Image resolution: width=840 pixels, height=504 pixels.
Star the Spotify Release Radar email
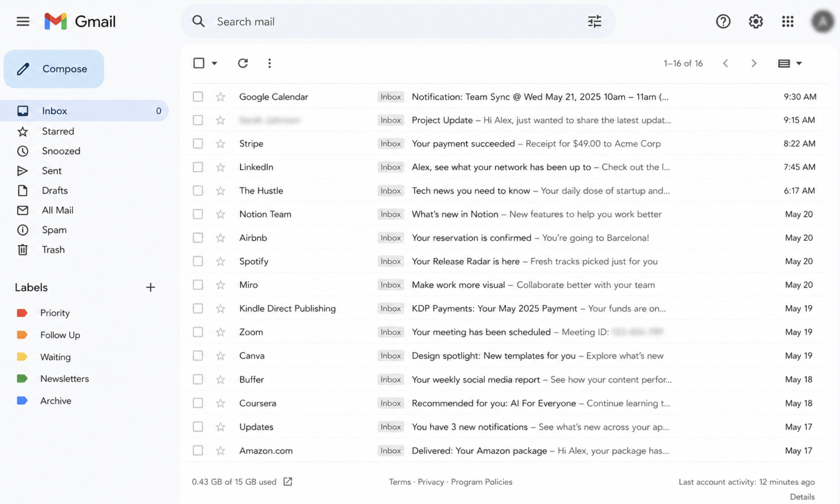coord(221,261)
